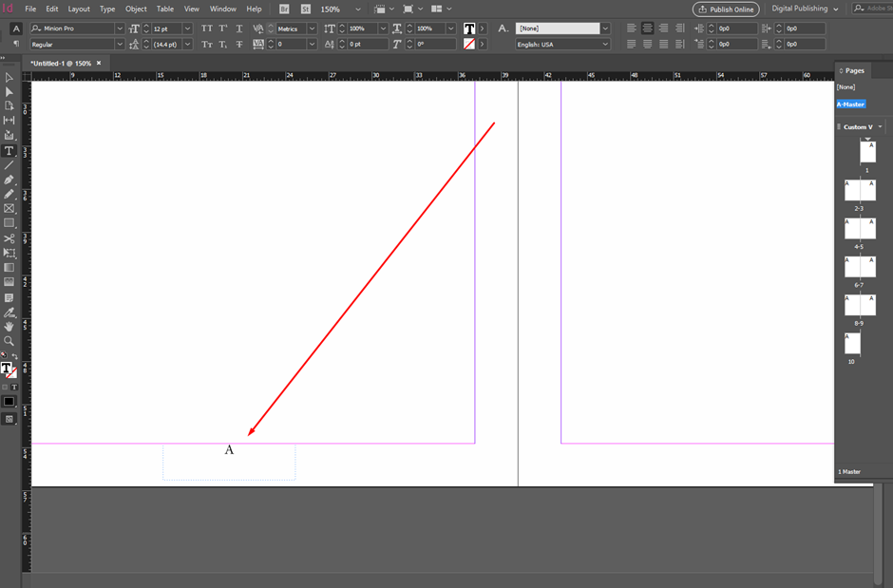Viewport: 893px width, 588px height.
Task: Select the Scissors tool
Action: point(9,238)
